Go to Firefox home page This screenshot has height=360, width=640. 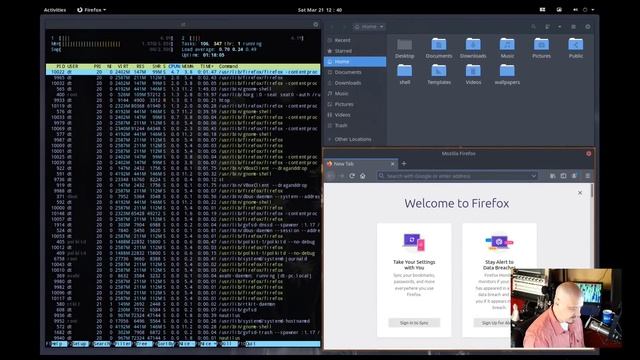pos(362,176)
